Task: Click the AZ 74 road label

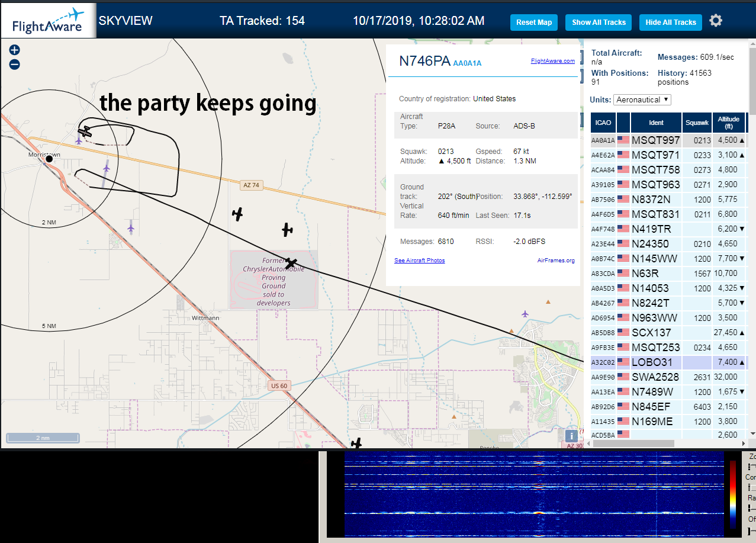Action: pos(251,185)
